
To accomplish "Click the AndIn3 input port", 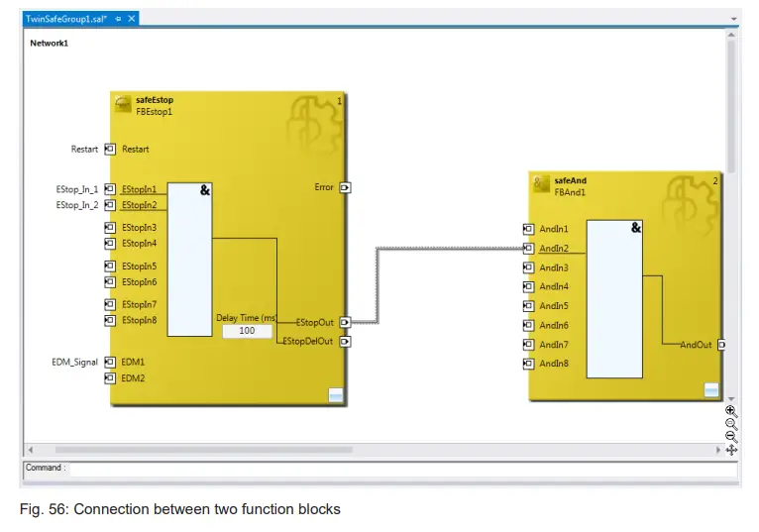I will click(528, 267).
